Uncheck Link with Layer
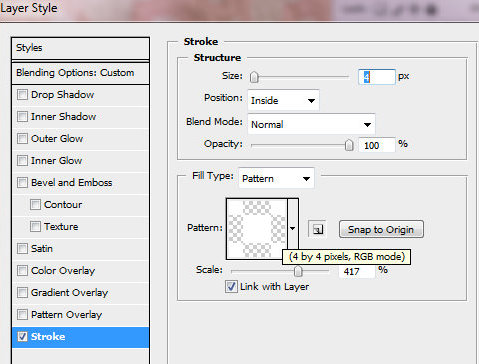The width and height of the screenshot is (479, 364). (x=231, y=287)
